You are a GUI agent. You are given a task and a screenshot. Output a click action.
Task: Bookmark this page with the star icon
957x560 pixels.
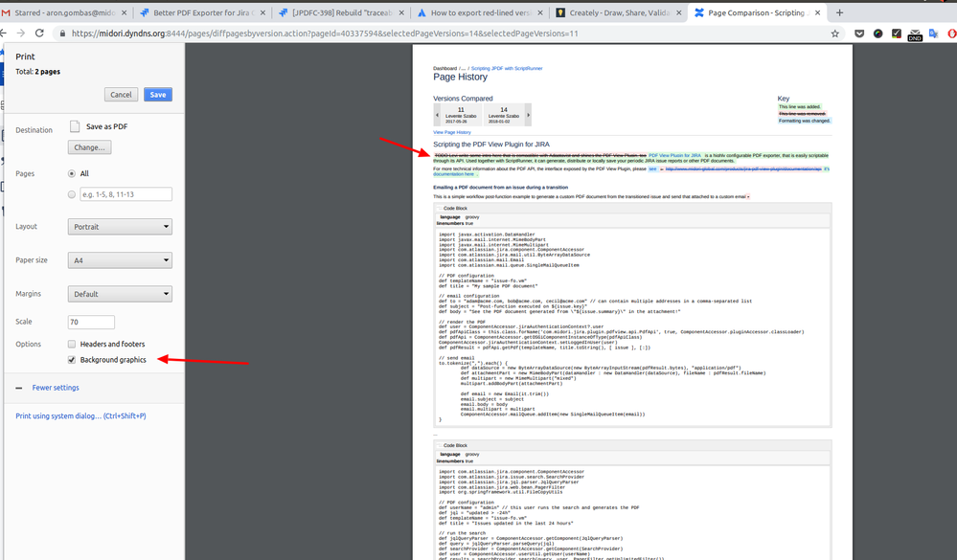(835, 34)
